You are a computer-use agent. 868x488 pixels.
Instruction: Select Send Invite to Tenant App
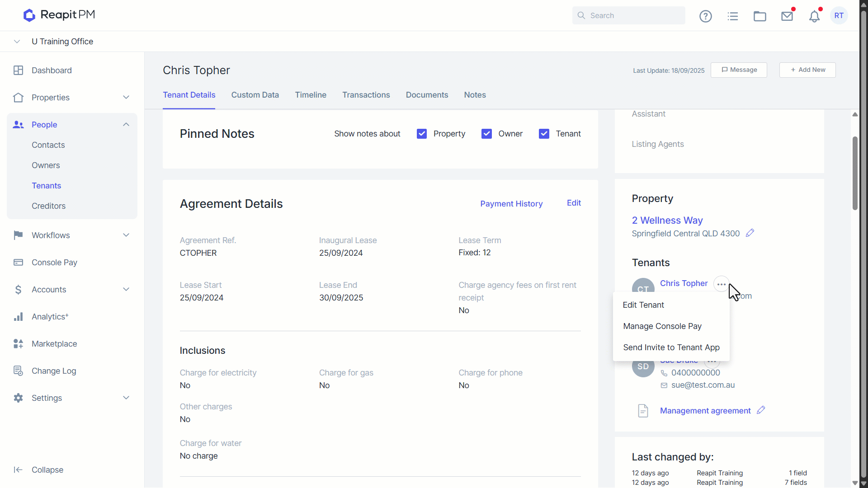pyautogui.click(x=671, y=347)
